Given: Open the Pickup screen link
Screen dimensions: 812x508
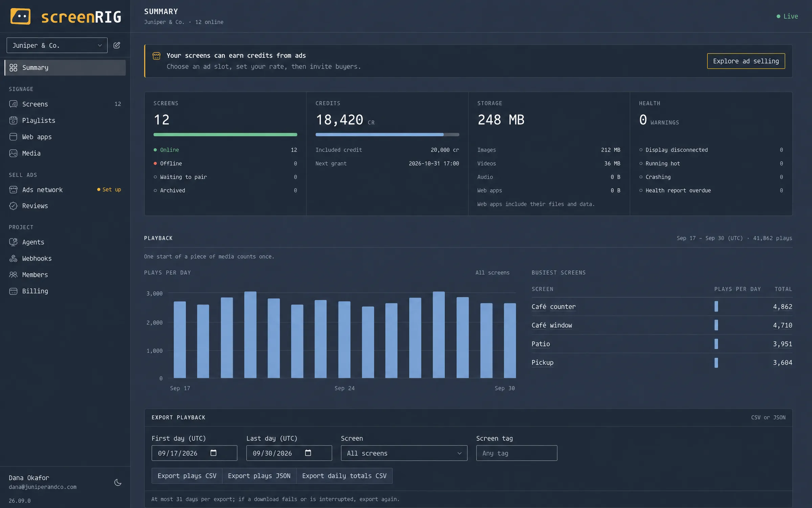Looking at the screenshot, I should tap(542, 363).
